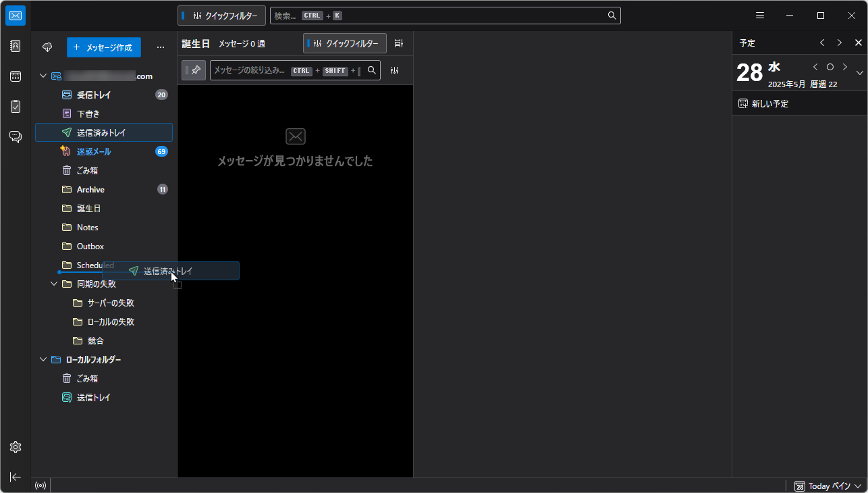The image size is (868, 493).
Task: Open quick filter properties icon in filter bar
Action: (x=394, y=70)
